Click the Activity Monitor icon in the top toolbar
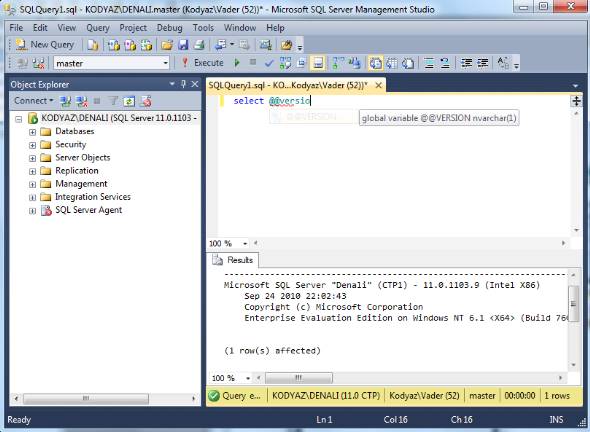This screenshot has width=590, height=432. (x=265, y=45)
